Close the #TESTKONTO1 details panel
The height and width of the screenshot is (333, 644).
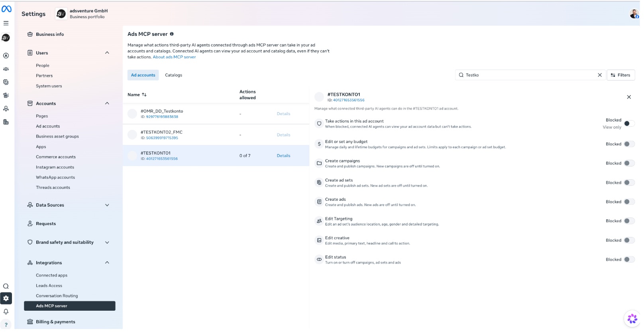[x=629, y=97]
